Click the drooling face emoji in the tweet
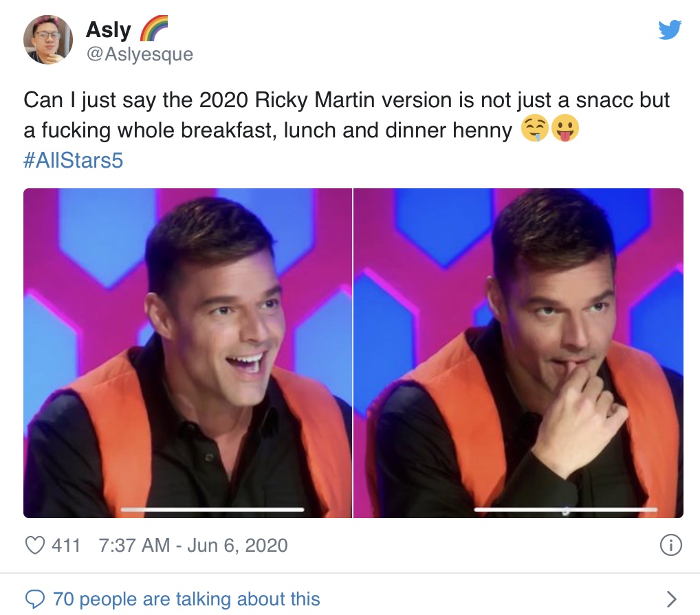This screenshot has width=700, height=615. point(535,128)
